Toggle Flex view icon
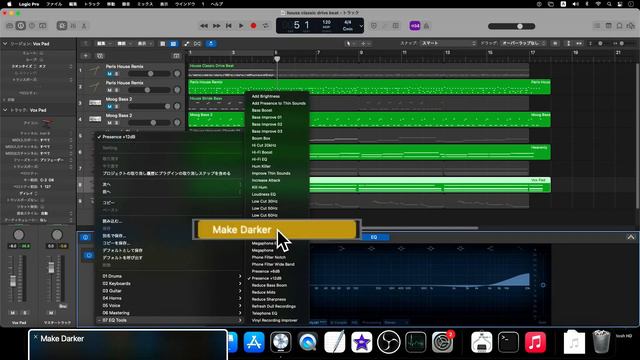 coord(198,43)
